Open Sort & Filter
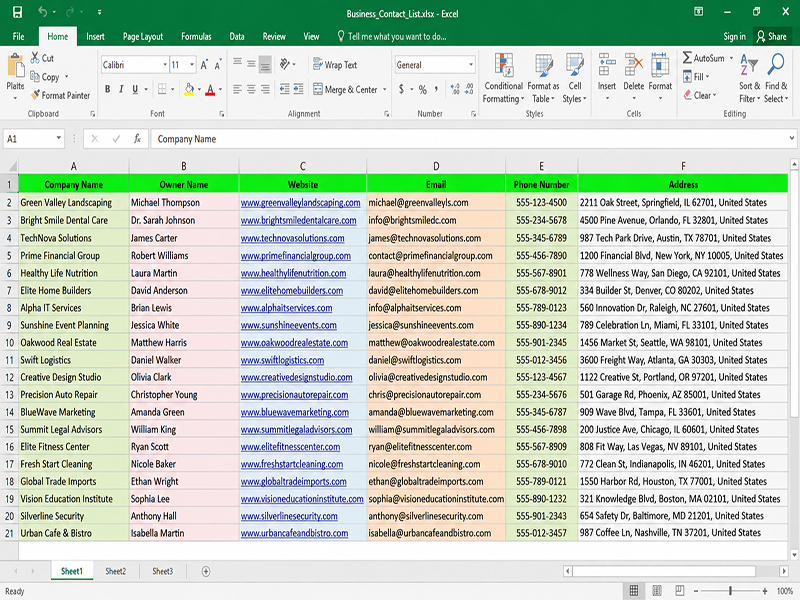Image resolution: width=800 pixels, height=600 pixels. pyautogui.click(x=749, y=78)
